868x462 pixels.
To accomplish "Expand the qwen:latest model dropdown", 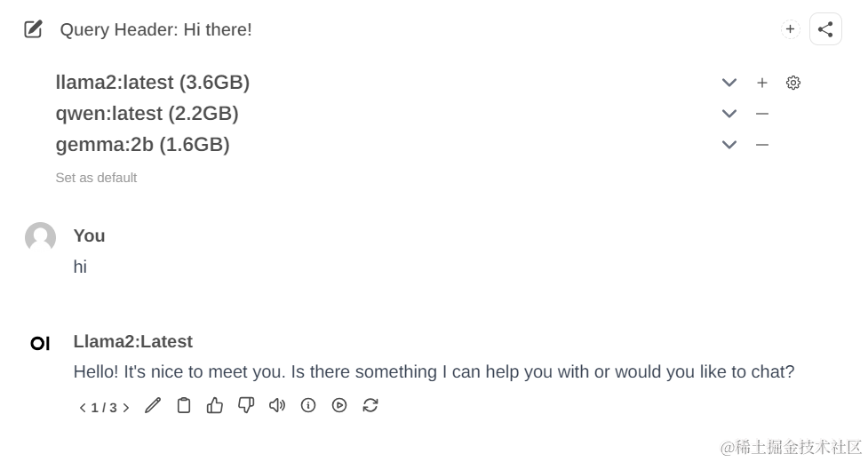I will tap(729, 114).
